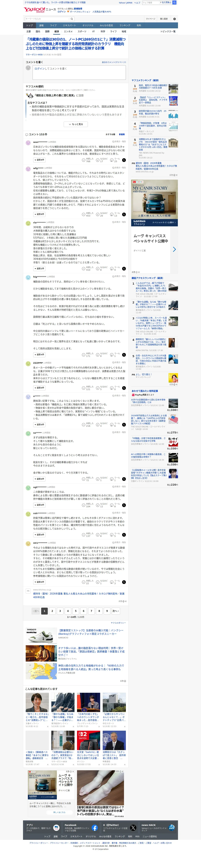201x868 pixels.
Task: Go to comment page 9
Action: point(107,611)
